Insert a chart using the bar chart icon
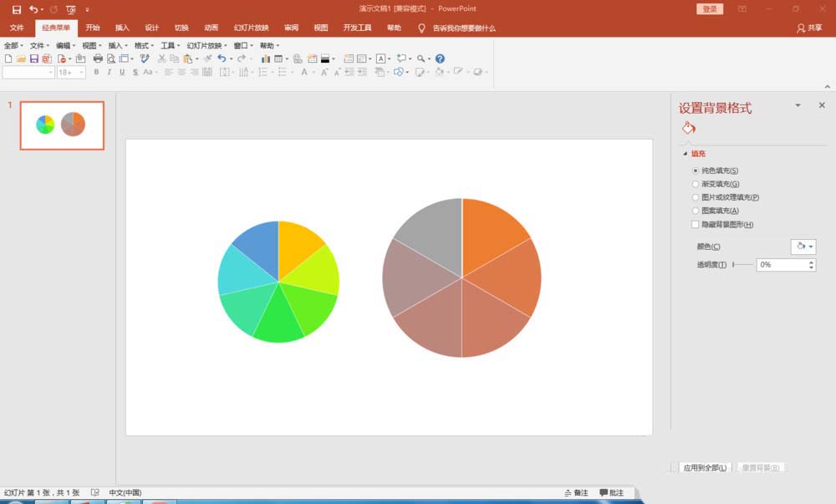836x504 pixels. pyautogui.click(x=266, y=59)
